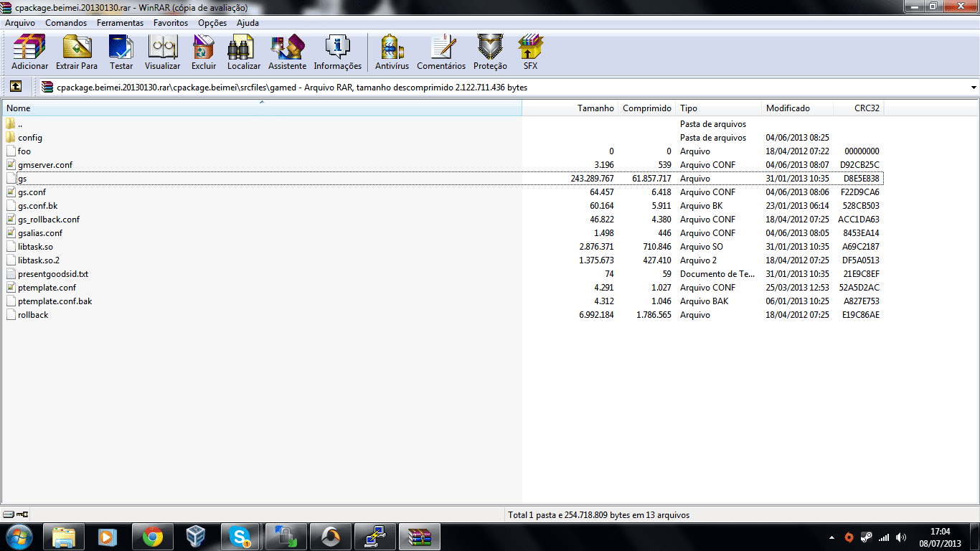This screenshot has width=980, height=551.
Task: Select the ptemplate.conf.bak file
Action: (x=55, y=301)
